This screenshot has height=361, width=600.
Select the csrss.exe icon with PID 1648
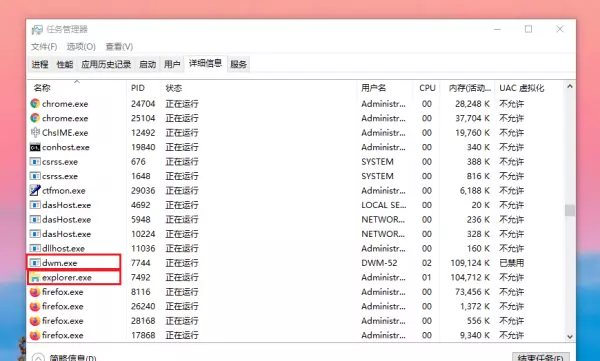pyautogui.click(x=35, y=176)
